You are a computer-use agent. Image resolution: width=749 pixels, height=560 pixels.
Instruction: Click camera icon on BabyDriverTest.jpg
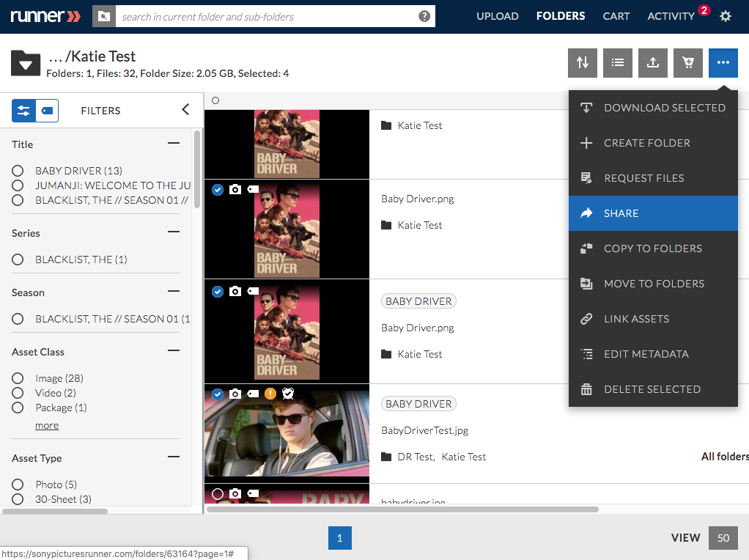point(235,394)
